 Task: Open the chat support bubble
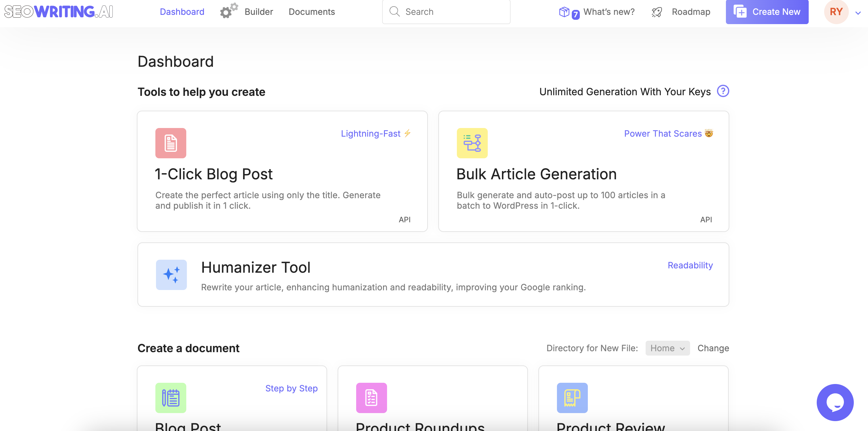click(x=835, y=402)
